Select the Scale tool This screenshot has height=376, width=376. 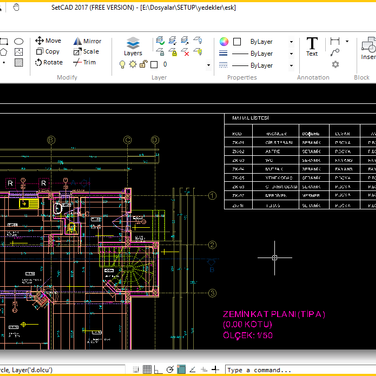coord(86,51)
